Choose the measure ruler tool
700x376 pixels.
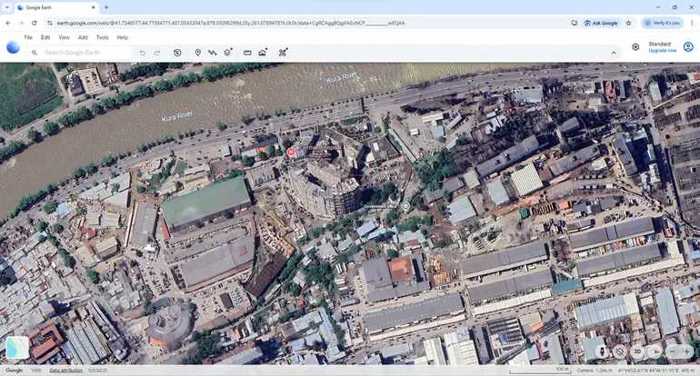click(247, 53)
